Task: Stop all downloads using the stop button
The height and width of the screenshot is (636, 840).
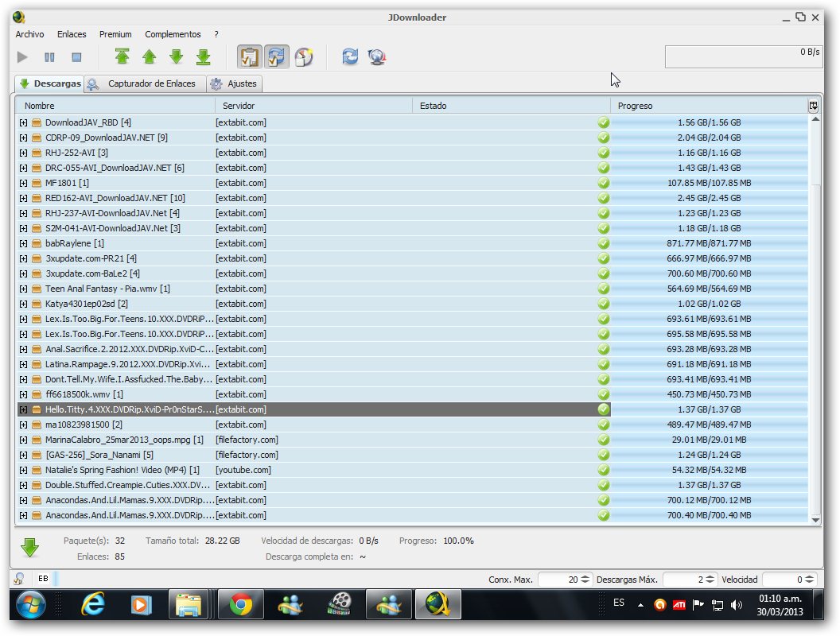Action: (76, 56)
